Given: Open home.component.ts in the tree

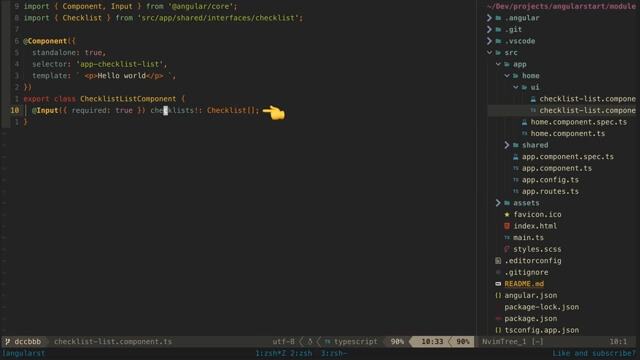Looking at the screenshot, I should click(x=568, y=133).
